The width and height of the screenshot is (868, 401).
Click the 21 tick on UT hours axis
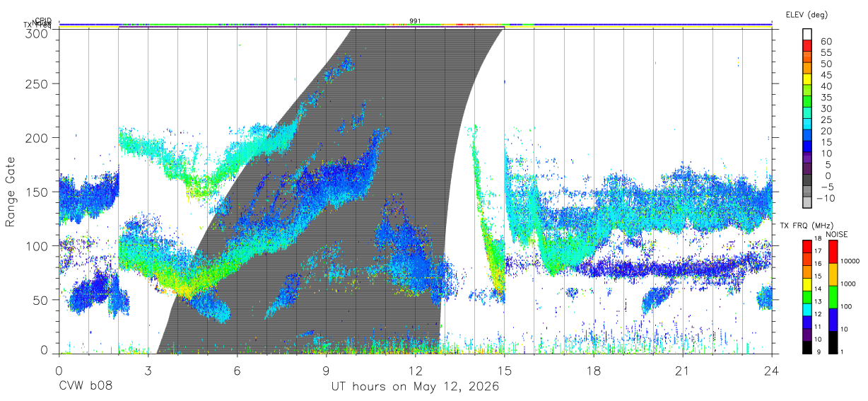click(x=682, y=370)
